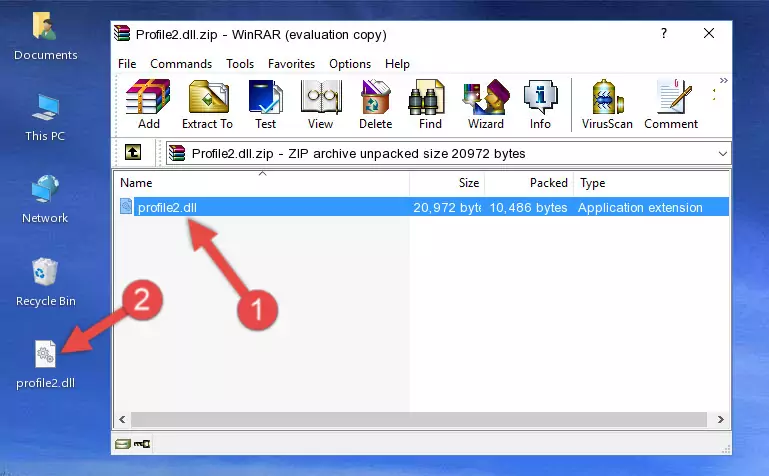Select Recycle Bin desktop icon
The image size is (769, 476).
coord(46,282)
